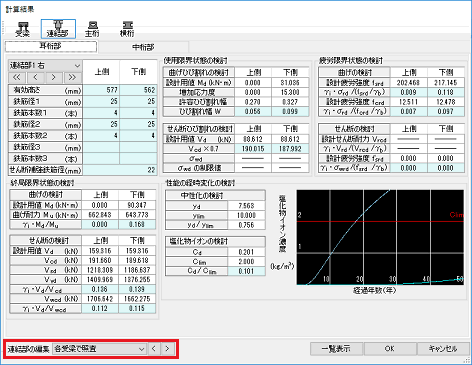Image resolution: width=472 pixels, height=365 pixels.
Task: Click the 設計疲労強度 fsrd value 202.468
Action: click(408, 82)
